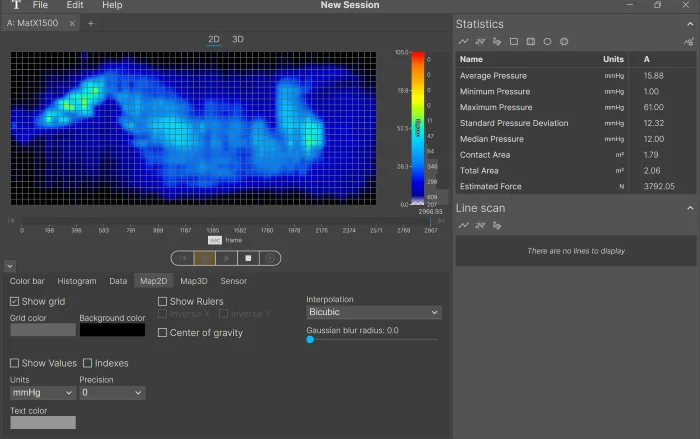700x439 pixels.
Task: Enable the Show Rulers checkbox
Action: coord(163,301)
